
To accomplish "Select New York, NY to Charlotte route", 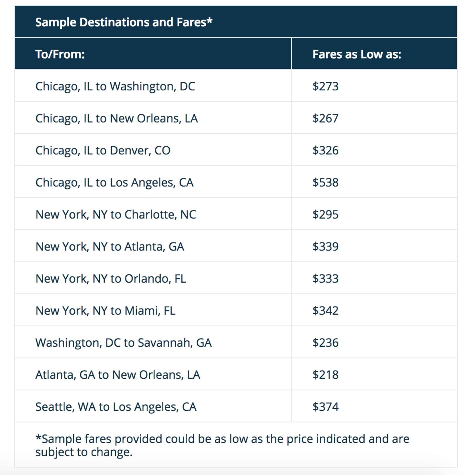I will (116, 215).
